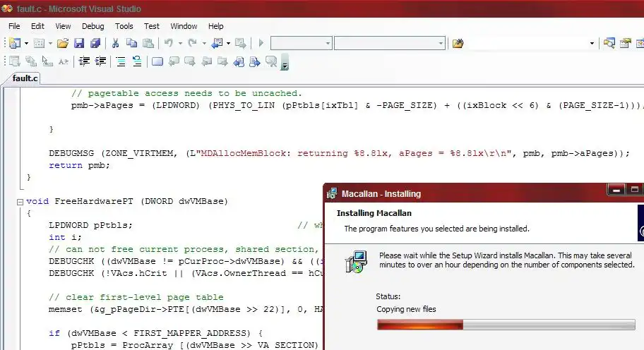Go to previous bookmark in folder icon
This screenshot has width=644, height=350.
point(206,61)
